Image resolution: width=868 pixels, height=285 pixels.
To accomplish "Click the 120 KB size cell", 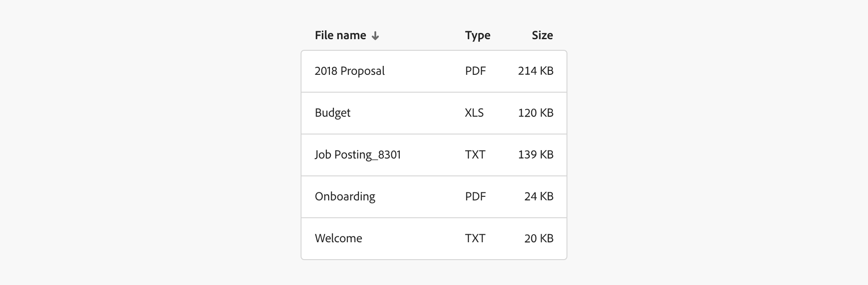I will [535, 113].
